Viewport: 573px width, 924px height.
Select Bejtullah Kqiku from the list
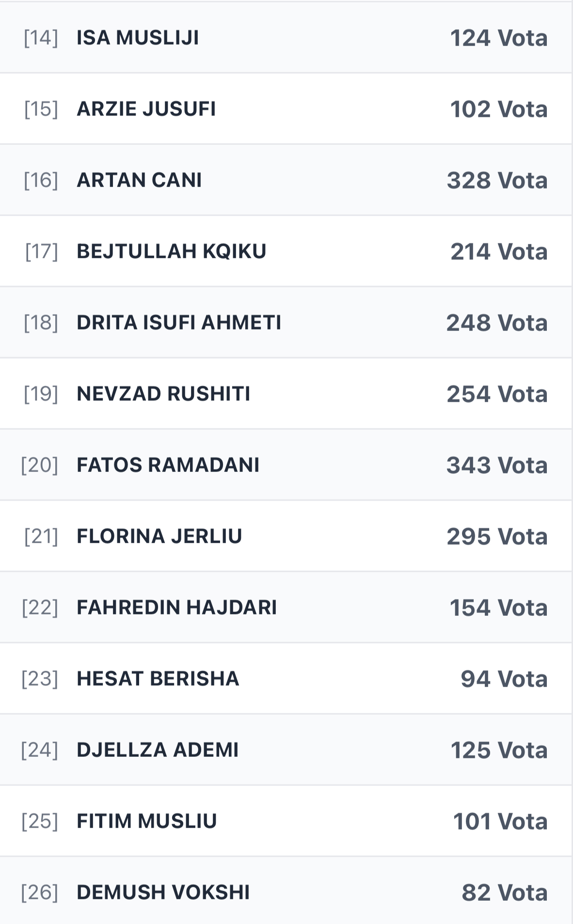tap(171, 251)
